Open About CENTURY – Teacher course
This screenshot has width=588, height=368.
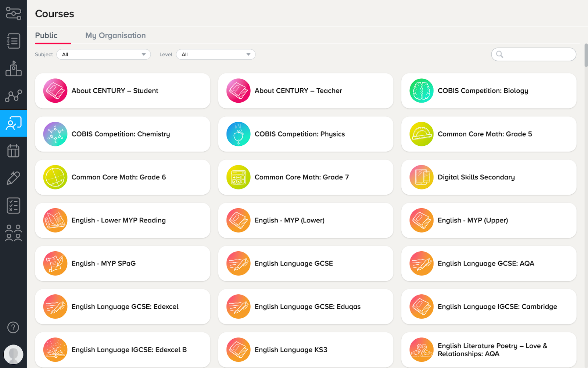pos(306,91)
